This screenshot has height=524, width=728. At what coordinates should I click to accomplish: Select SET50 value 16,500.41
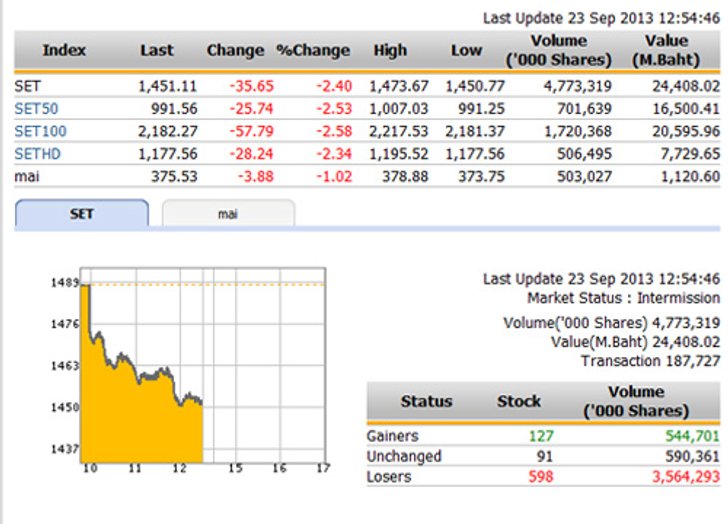pyautogui.click(x=686, y=109)
